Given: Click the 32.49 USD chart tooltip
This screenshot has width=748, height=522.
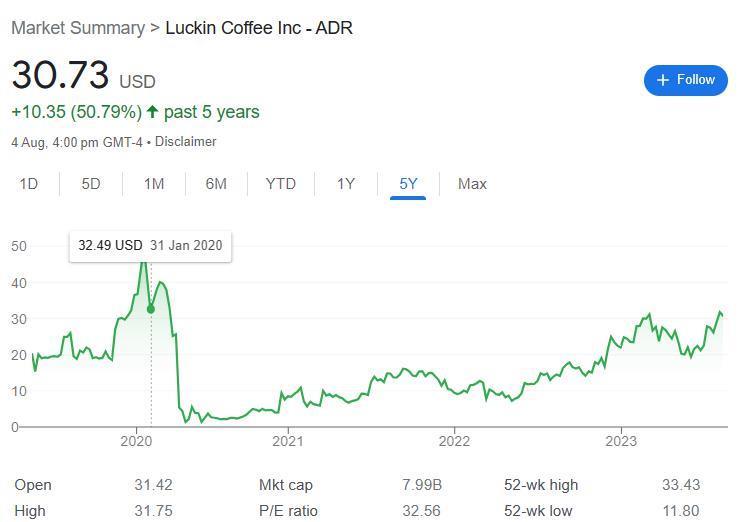Looking at the screenshot, I should pyautogui.click(x=150, y=245).
